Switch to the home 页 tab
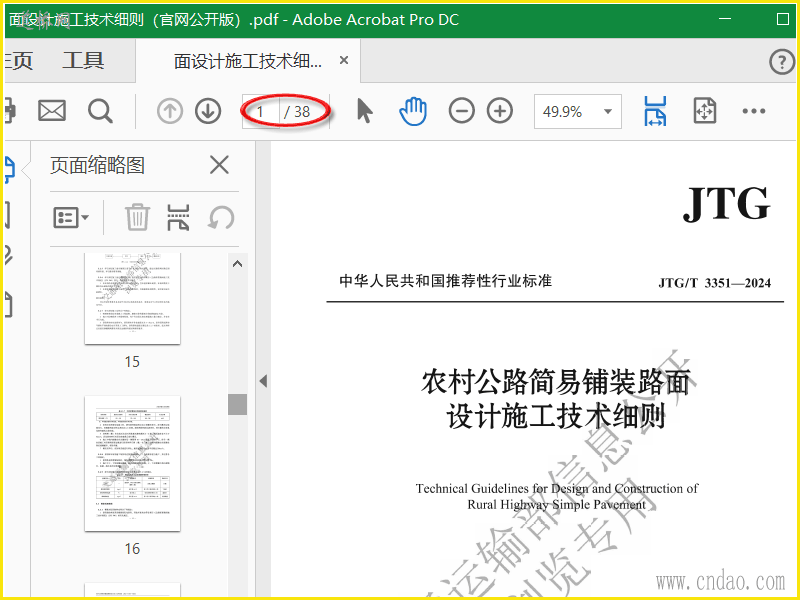Image resolution: width=800 pixels, height=600 pixels. [x=18, y=61]
